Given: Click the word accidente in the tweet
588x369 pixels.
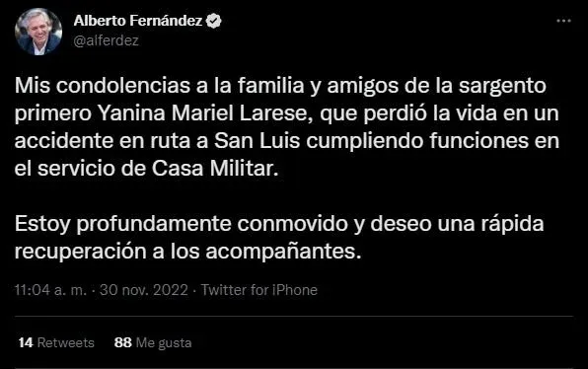Looking at the screenshot, I should [x=64, y=141].
